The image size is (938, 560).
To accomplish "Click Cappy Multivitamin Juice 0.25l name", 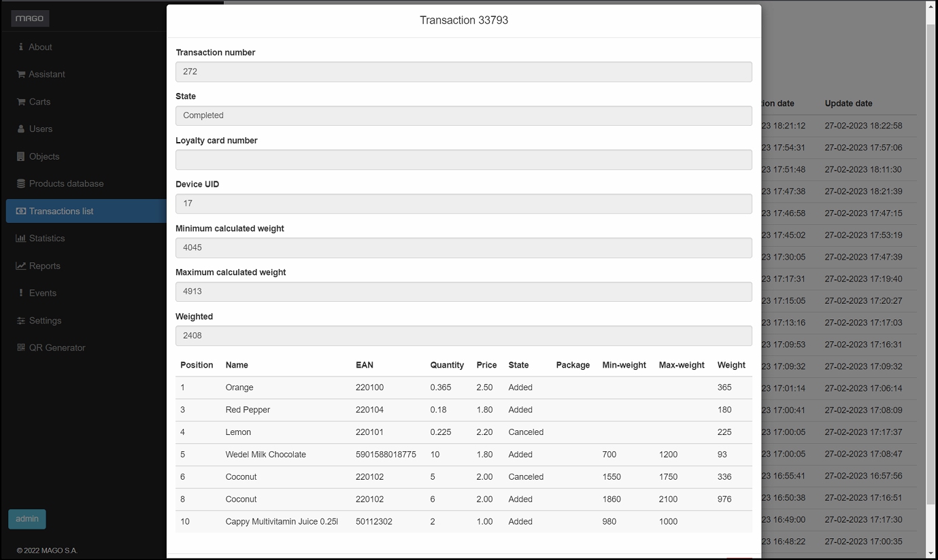I will (x=282, y=522).
